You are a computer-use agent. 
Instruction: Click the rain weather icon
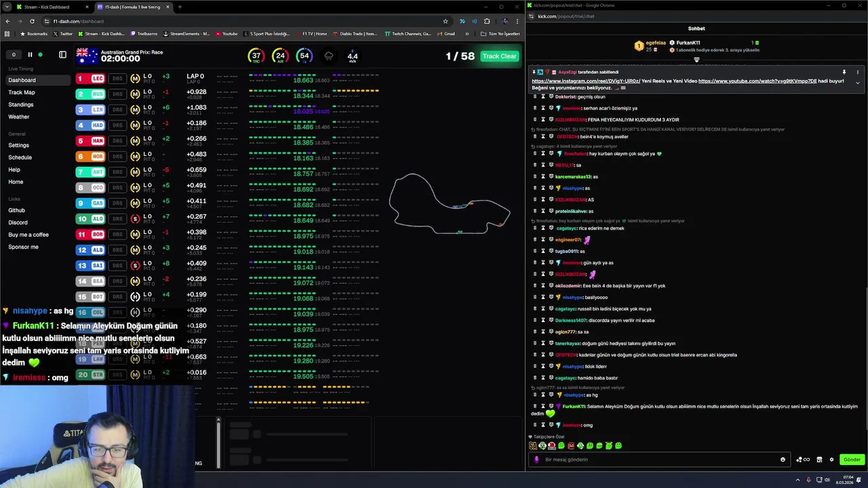[x=329, y=56]
